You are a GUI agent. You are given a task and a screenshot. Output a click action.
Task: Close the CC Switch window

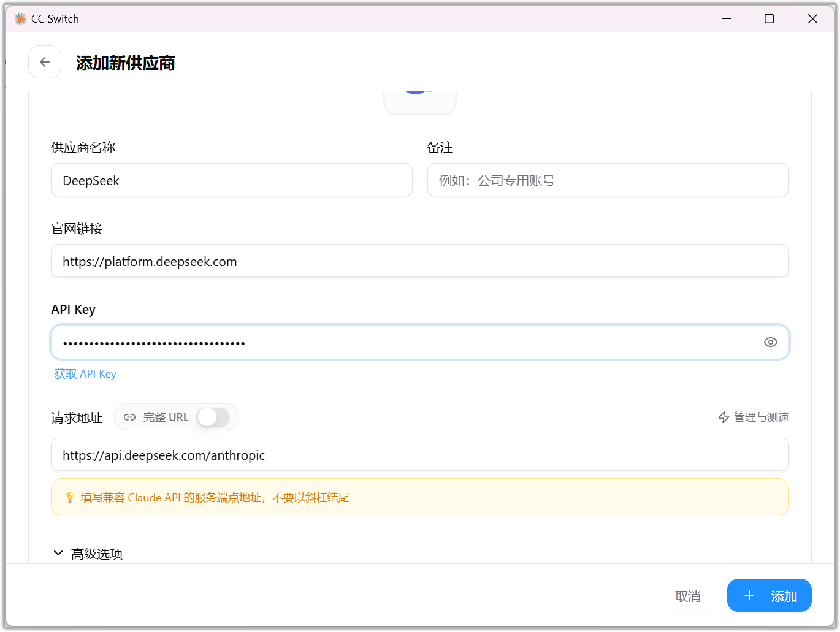click(x=812, y=19)
